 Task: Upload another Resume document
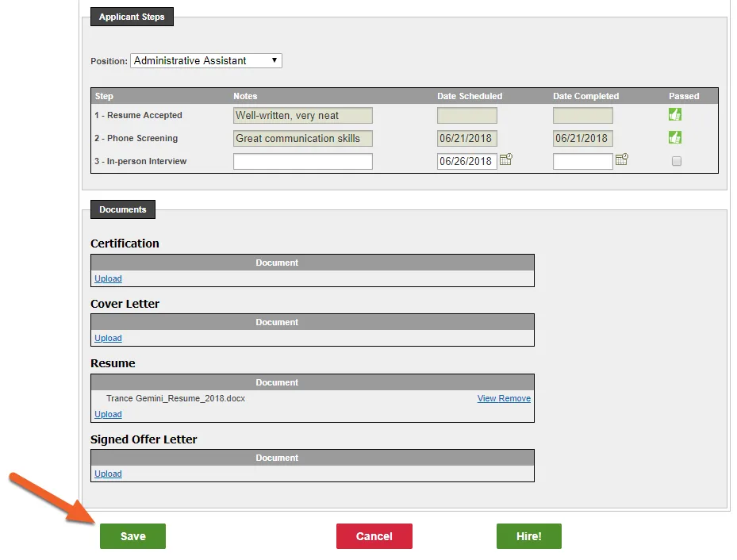tap(108, 414)
